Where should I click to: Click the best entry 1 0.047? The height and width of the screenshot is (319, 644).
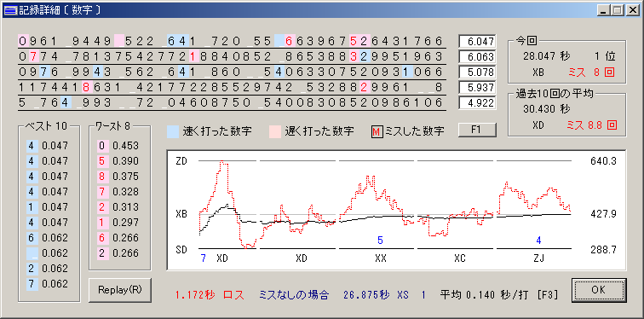[47, 206]
